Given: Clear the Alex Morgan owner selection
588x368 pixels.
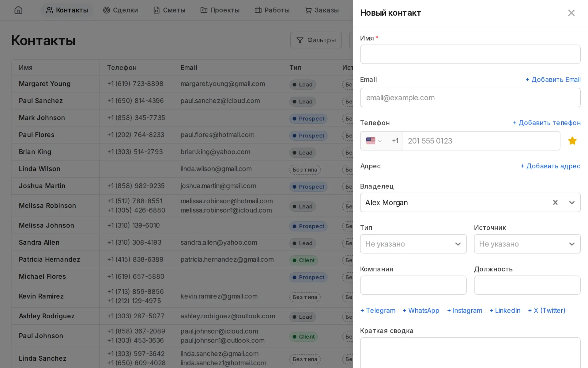Looking at the screenshot, I should point(555,202).
